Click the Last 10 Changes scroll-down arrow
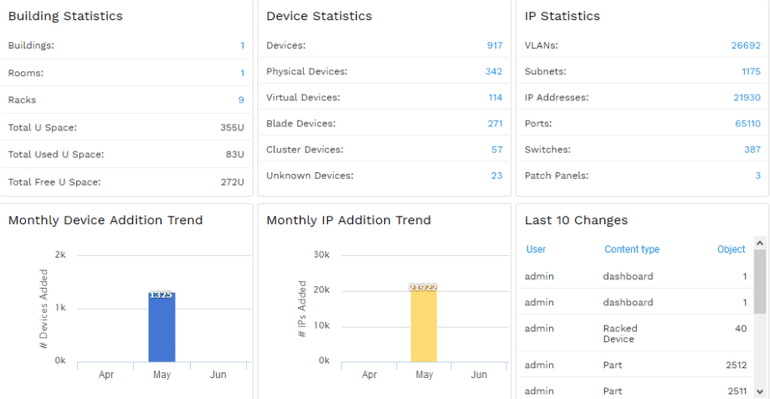770x399 pixels. point(760,391)
